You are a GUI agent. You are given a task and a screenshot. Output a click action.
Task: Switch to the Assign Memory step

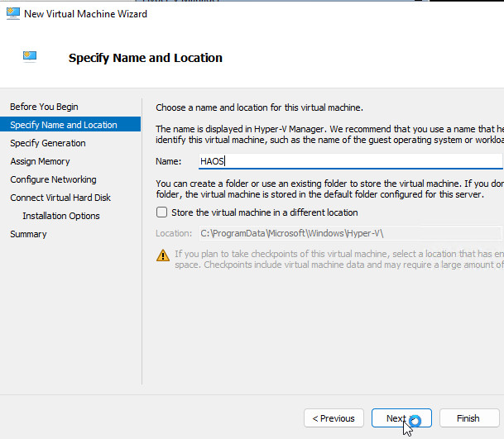tap(40, 161)
